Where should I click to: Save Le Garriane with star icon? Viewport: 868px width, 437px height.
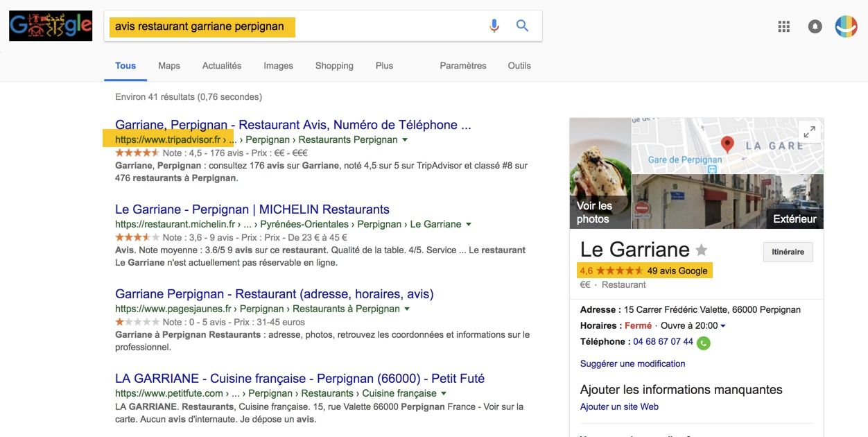tap(702, 250)
